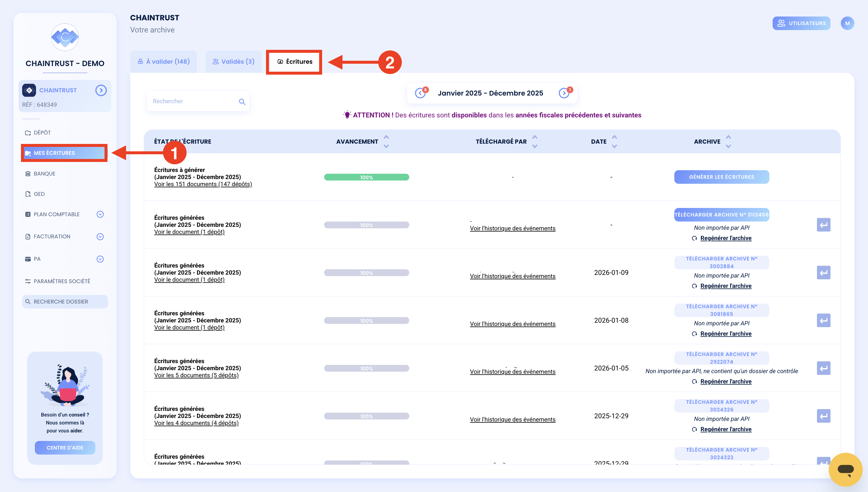Click Regénérer l'archive under archive 3112456
Image resolution: width=868 pixels, height=492 pixels.
726,238
